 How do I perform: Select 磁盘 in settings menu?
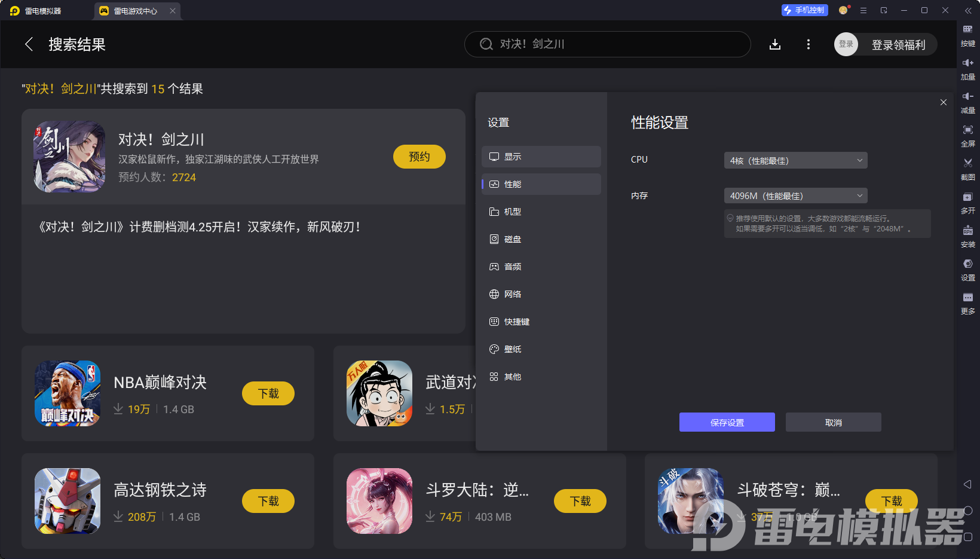tap(541, 239)
